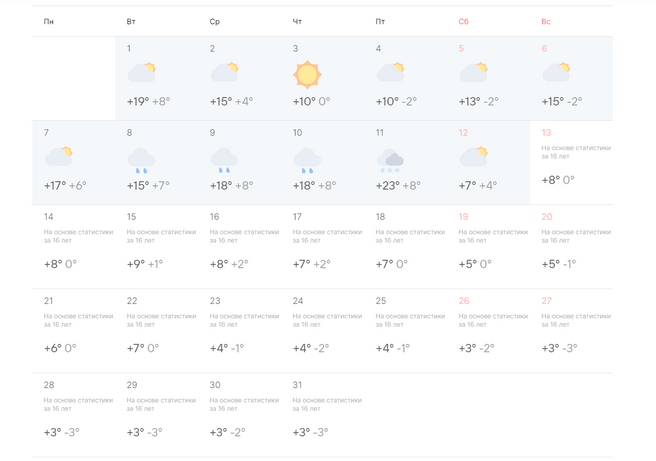This screenshot has width=656, height=461.
Task: Click the partly cloudy icon on day 7
Action: [x=58, y=157]
